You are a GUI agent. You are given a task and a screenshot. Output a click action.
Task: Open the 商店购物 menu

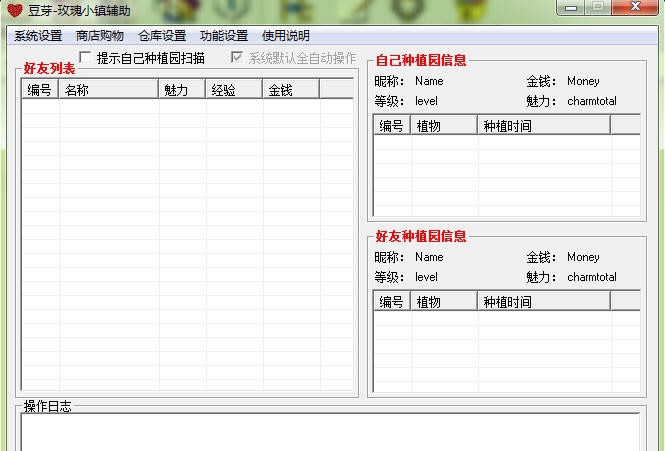[x=100, y=36]
